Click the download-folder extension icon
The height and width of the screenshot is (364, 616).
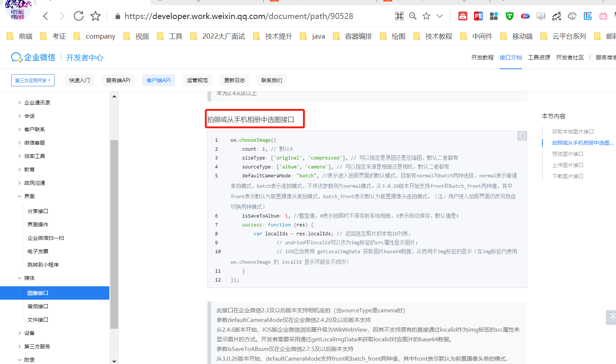pyautogui.click(x=541, y=16)
